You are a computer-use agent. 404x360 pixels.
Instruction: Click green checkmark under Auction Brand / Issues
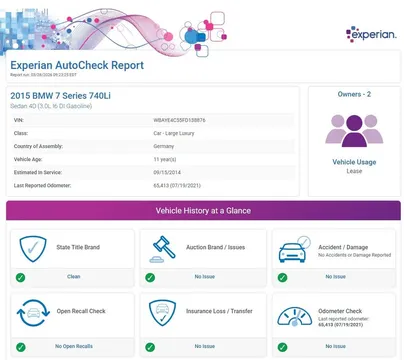pyautogui.click(x=150, y=277)
